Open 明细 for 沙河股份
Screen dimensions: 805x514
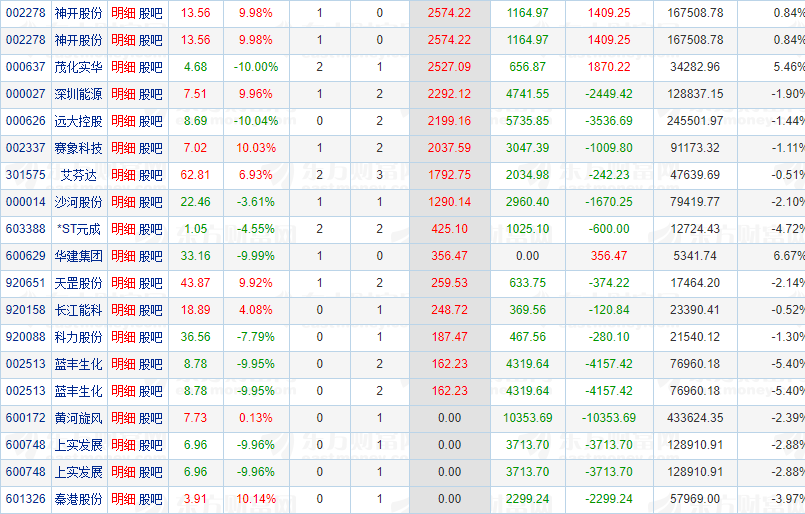pos(123,202)
